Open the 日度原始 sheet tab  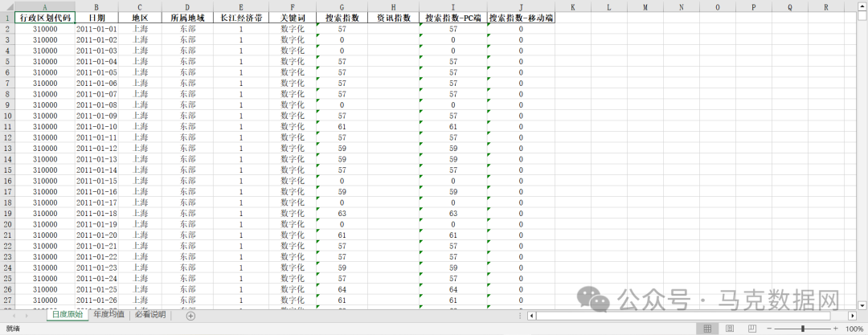[x=68, y=315]
